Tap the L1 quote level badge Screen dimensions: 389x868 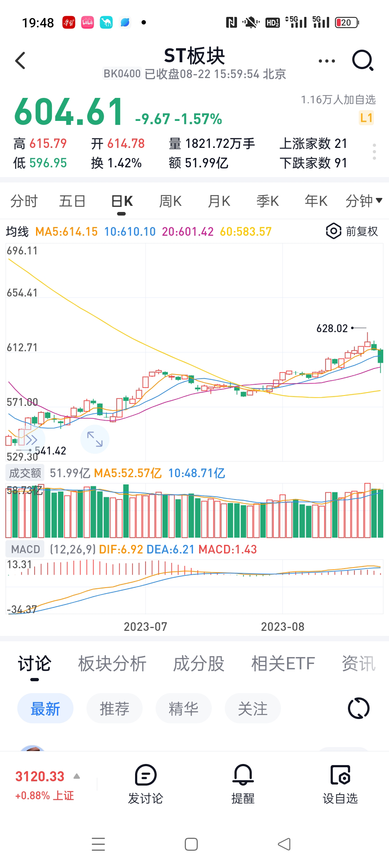point(366,118)
